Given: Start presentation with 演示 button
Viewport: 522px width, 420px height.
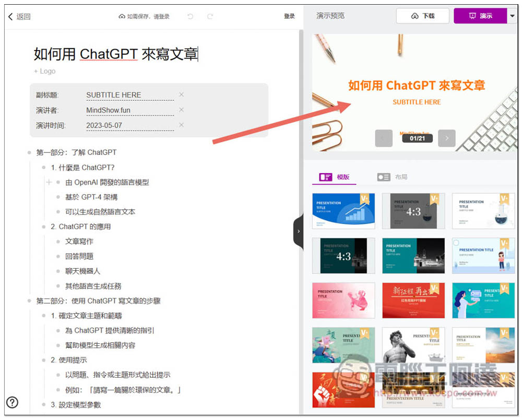Looking at the screenshot, I should click(x=480, y=16).
